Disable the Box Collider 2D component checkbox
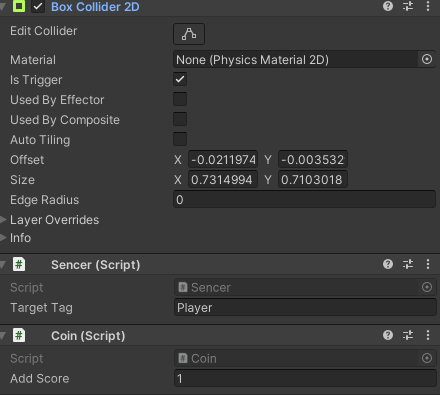 pyautogui.click(x=38, y=6)
